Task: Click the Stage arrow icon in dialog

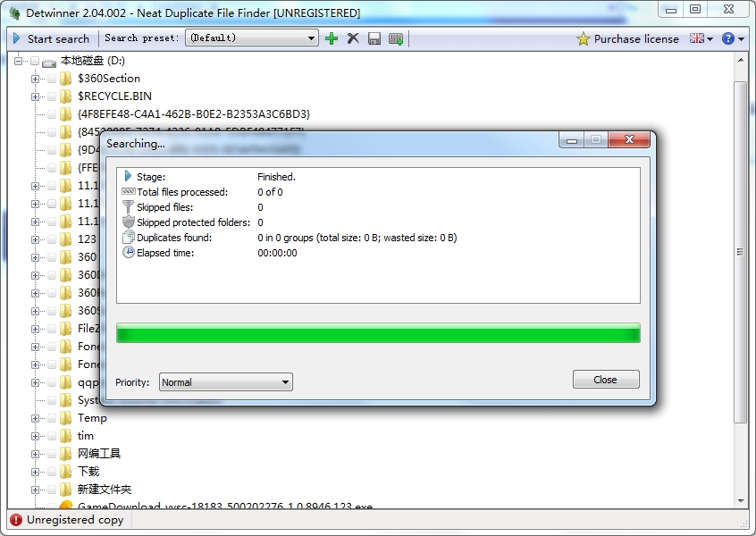Action: (x=128, y=176)
